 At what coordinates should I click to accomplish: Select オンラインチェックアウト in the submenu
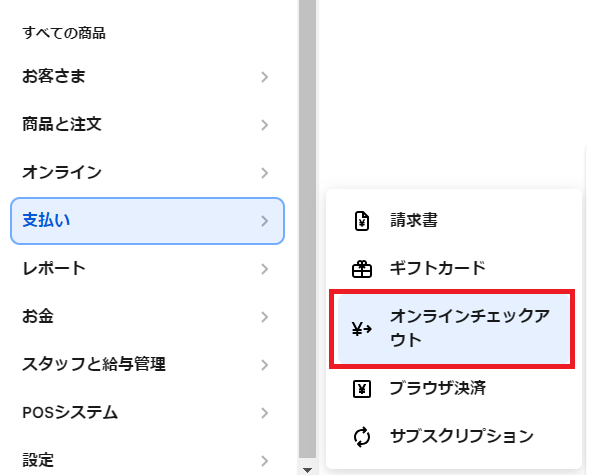(454, 328)
